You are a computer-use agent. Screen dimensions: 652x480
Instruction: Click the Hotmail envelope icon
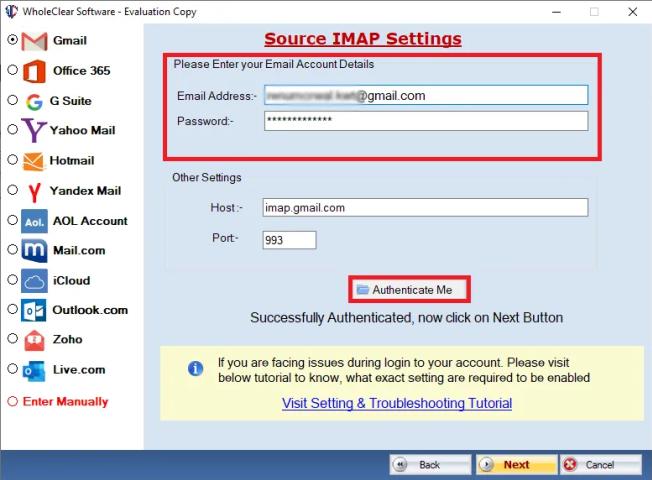[x=34, y=160]
